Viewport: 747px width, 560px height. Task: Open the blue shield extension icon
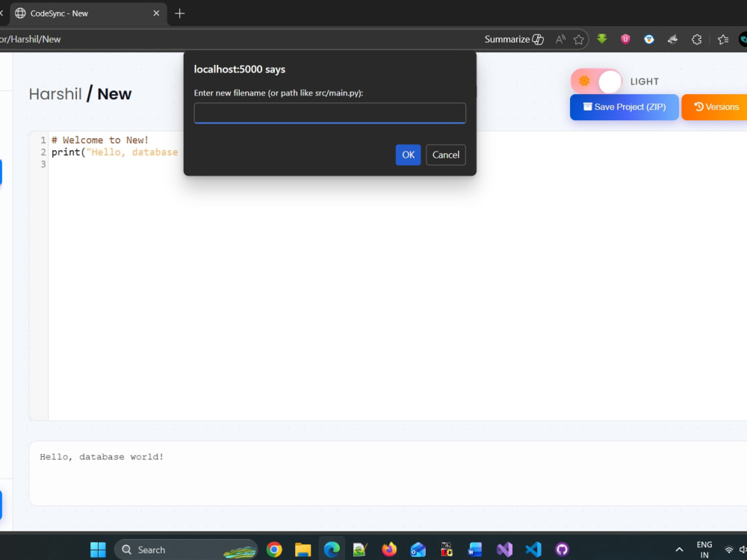(649, 39)
